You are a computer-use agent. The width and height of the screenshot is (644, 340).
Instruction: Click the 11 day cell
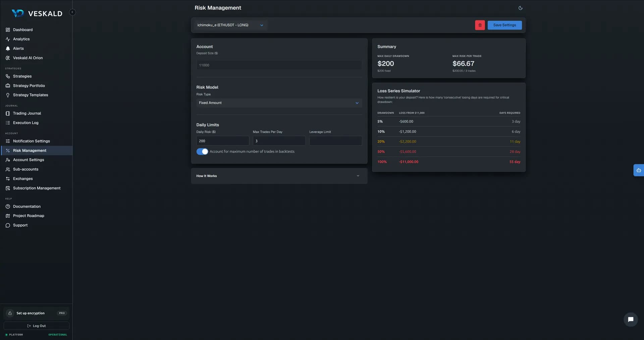tap(515, 142)
